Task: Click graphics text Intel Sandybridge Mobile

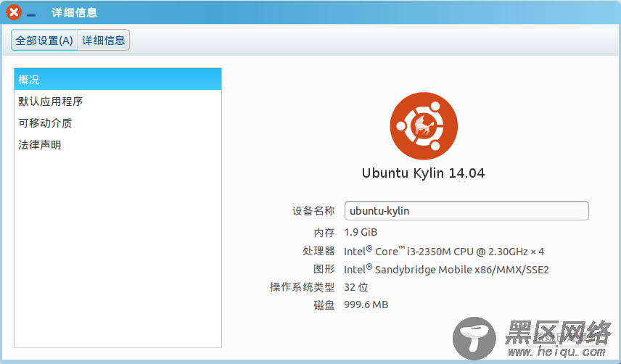Action: click(446, 270)
